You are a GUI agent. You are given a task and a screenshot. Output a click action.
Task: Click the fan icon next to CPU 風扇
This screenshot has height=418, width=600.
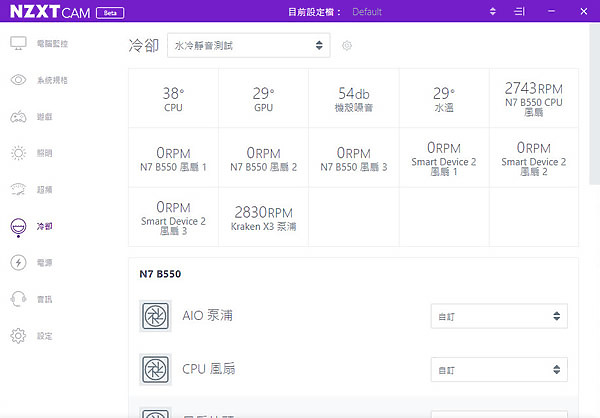click(155, 369)
